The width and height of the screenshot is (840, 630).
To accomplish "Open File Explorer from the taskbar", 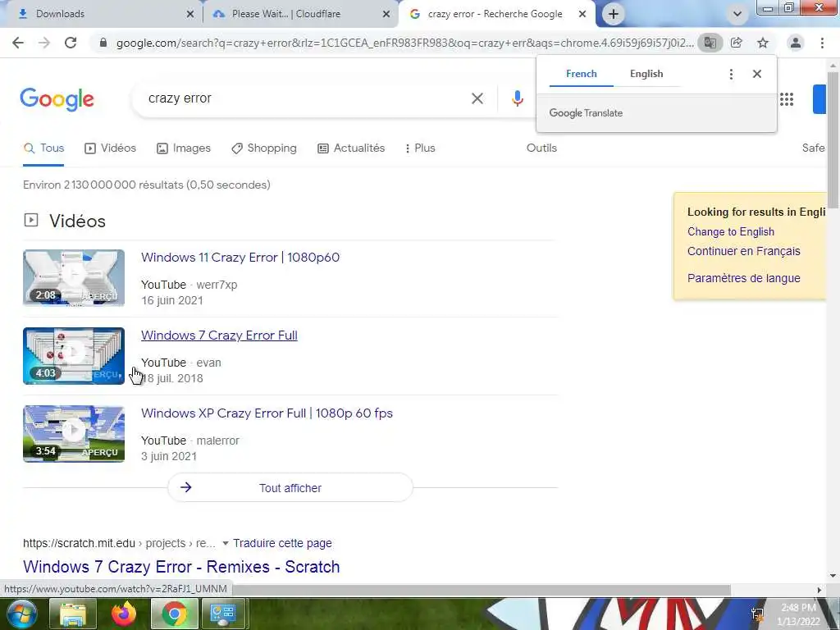I will click(72, 614).
